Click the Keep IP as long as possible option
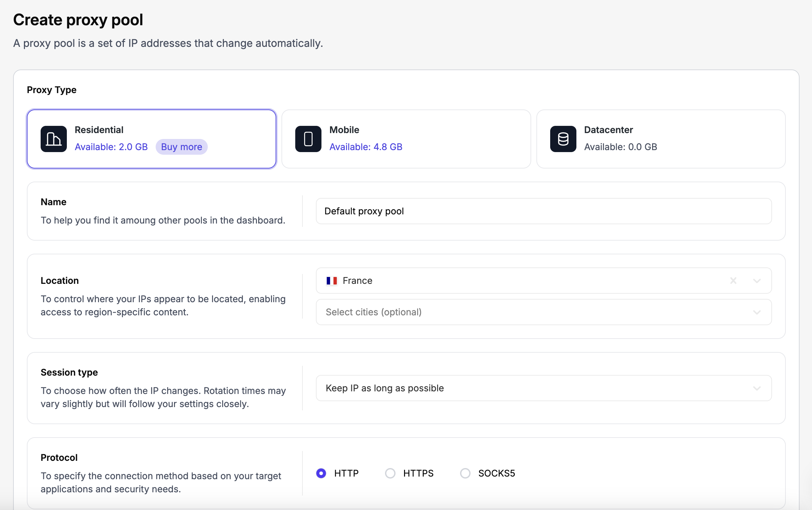The image size is (812, 510). pyautogui.click(x=384, y=388)
